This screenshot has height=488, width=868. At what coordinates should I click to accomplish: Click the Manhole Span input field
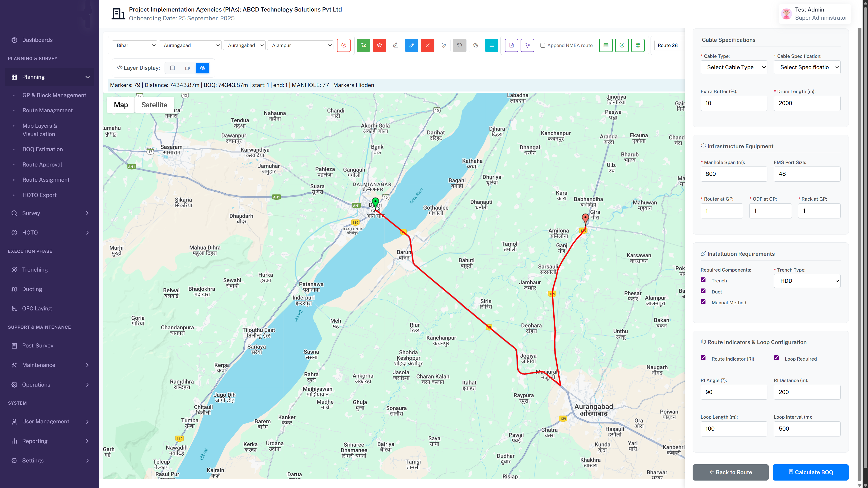coord(734,174)
